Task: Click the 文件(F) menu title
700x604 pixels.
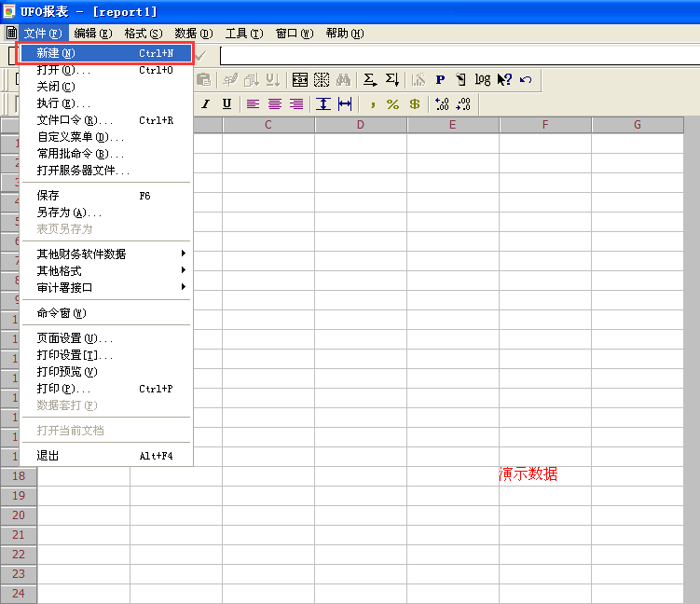Action: 43,34
